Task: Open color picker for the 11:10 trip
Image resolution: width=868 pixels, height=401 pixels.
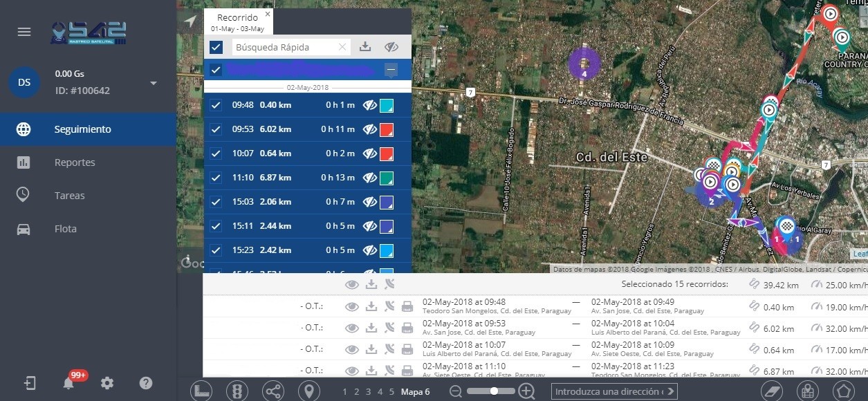Action: [387, 178]
